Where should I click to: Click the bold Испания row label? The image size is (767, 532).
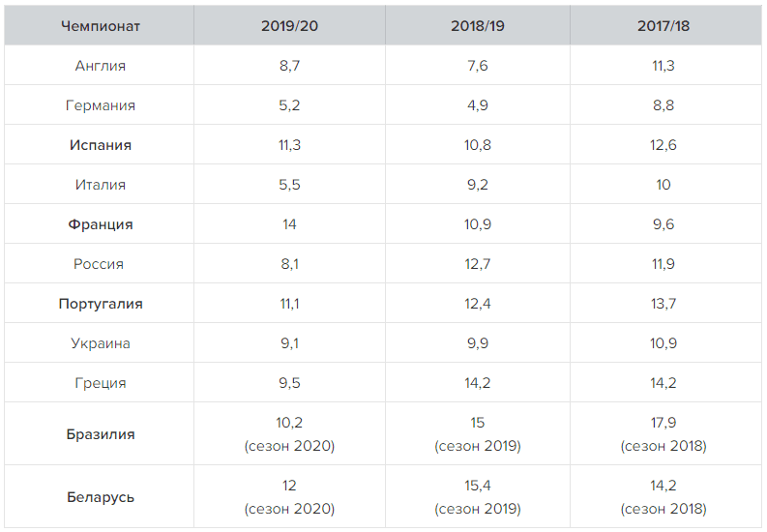pos(101,145)
